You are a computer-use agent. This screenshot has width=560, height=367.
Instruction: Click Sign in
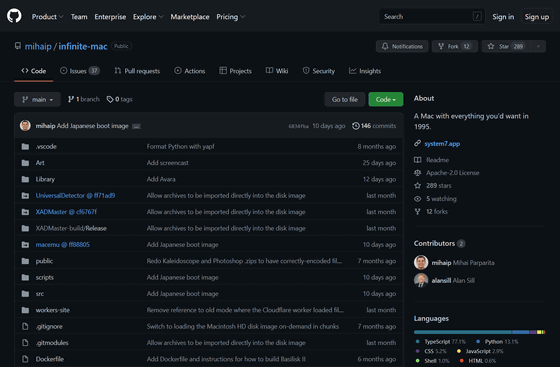click(x=503, y=17)
